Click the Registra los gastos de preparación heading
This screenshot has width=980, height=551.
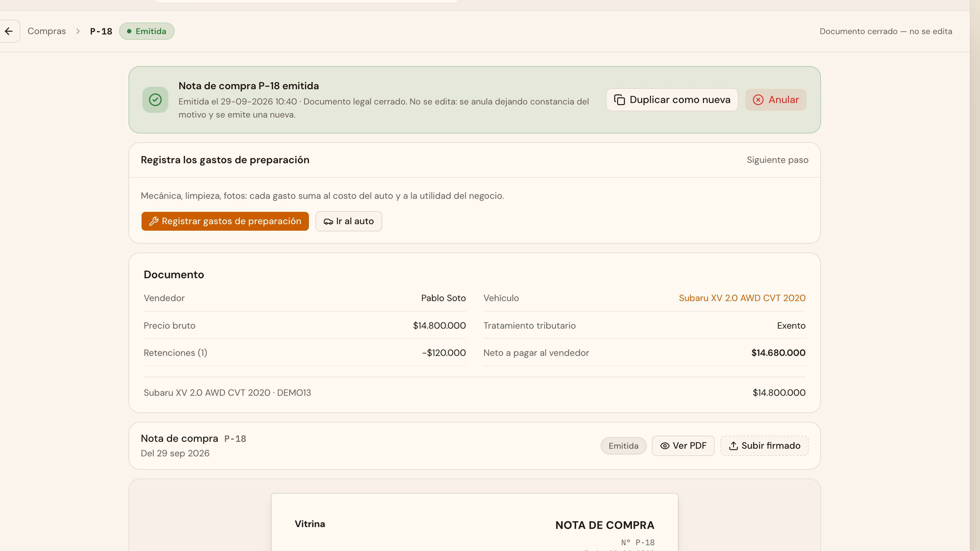[x=225, y=160]
